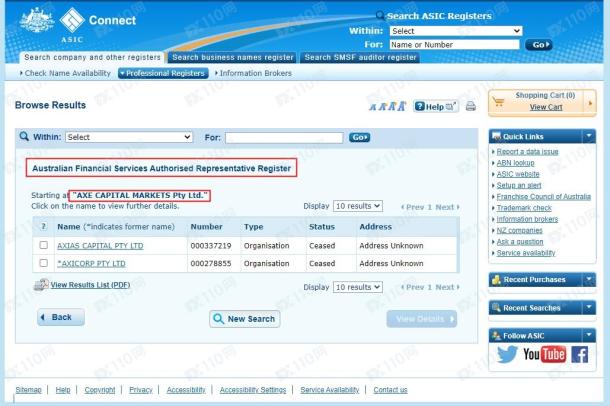
Task: Open Service availability quick link
Action: coord(526,253)
